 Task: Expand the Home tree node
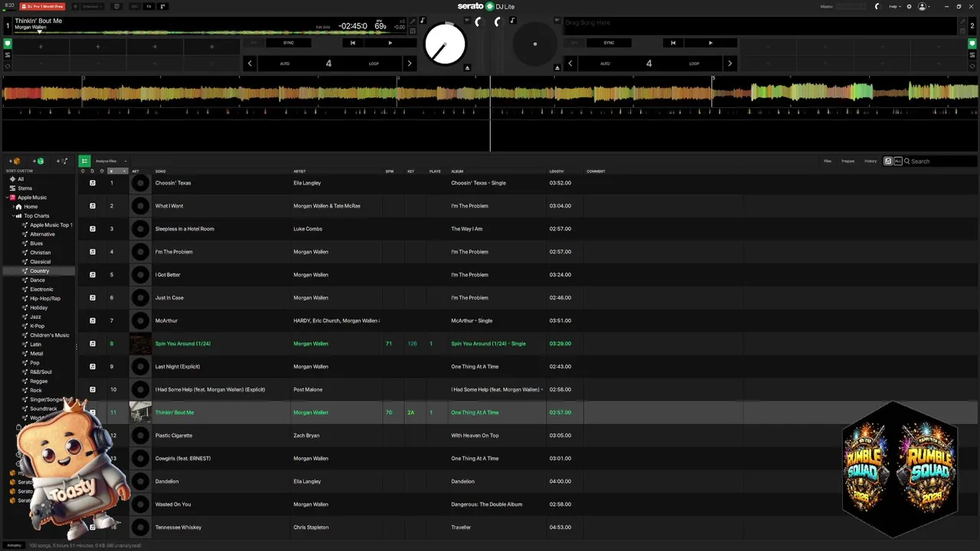click(x=13, y=207)
